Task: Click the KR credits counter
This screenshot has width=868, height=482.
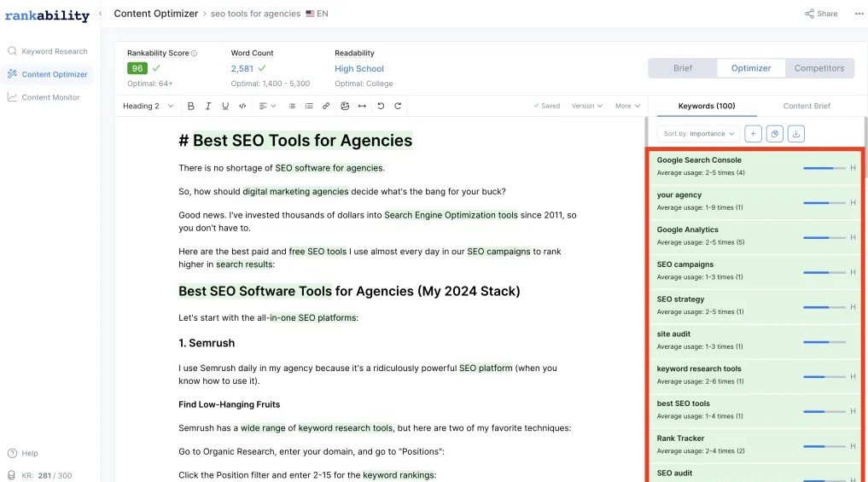Action: pos(40,475)
